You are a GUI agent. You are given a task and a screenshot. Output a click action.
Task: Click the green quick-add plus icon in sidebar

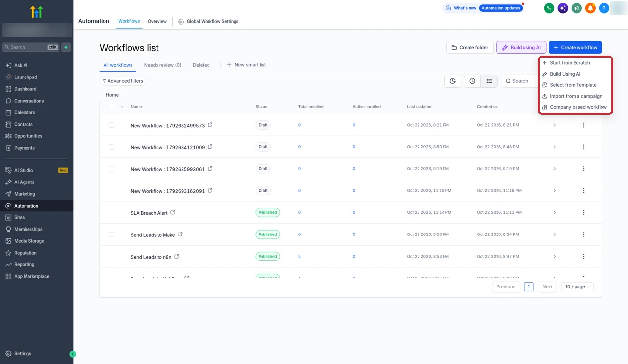(x=66, y=47)
